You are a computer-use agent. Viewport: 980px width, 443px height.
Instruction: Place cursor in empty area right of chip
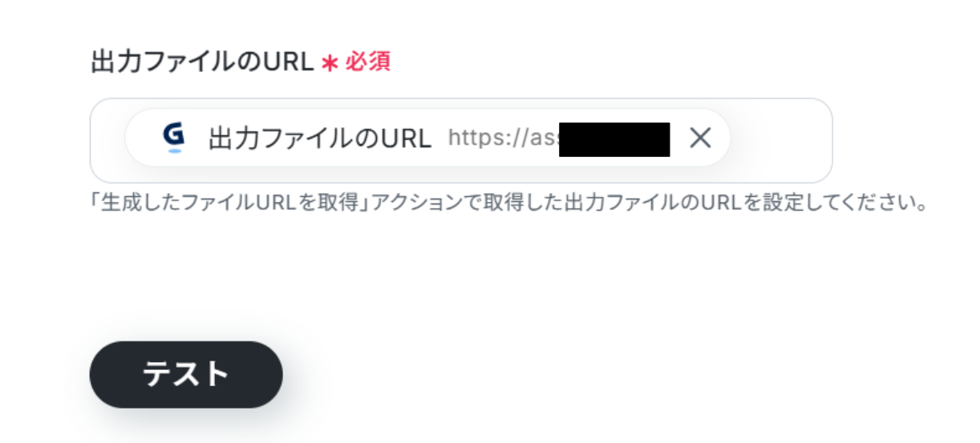(780, 140)
